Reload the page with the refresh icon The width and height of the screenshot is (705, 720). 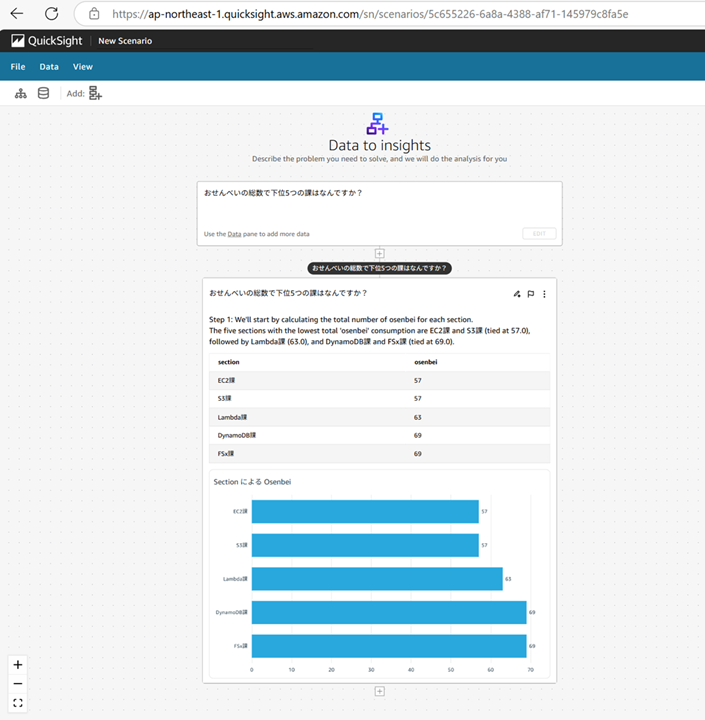[x=51, y=14]
